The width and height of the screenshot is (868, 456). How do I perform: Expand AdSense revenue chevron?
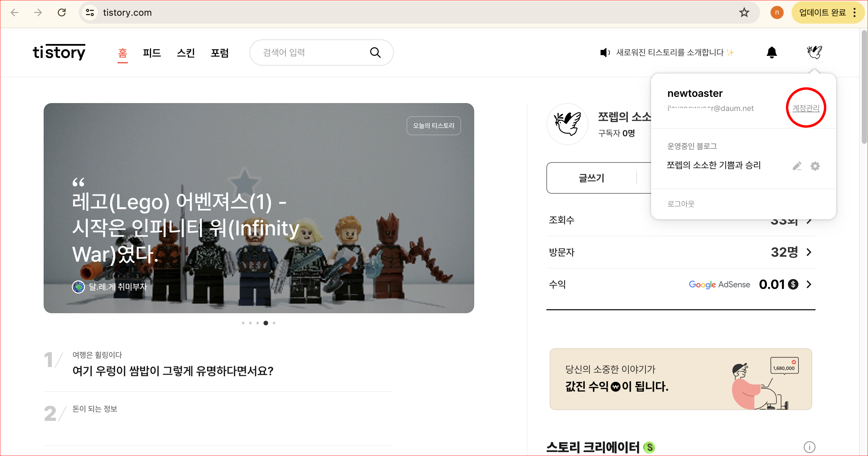pos(809,284)
